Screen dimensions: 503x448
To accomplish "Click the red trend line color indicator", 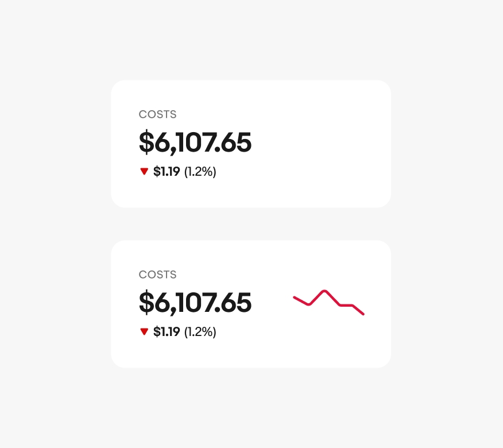I will pyautogui.click(x=328, y=300).
